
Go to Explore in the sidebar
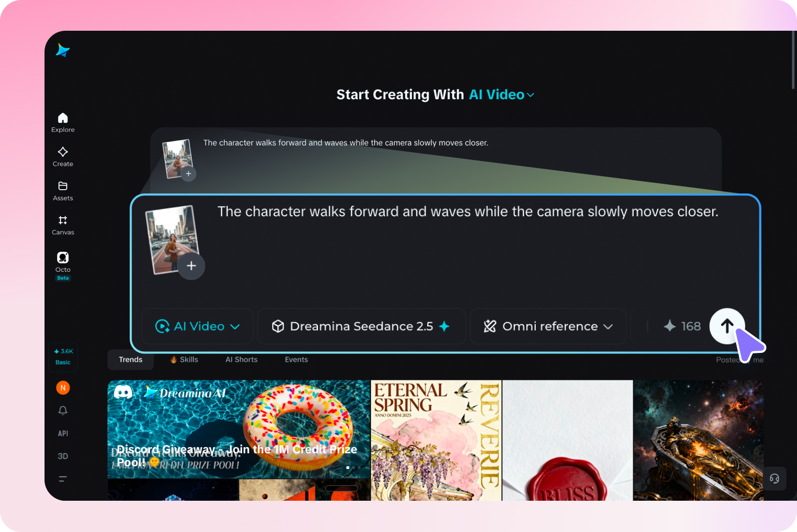click(63, 122)
